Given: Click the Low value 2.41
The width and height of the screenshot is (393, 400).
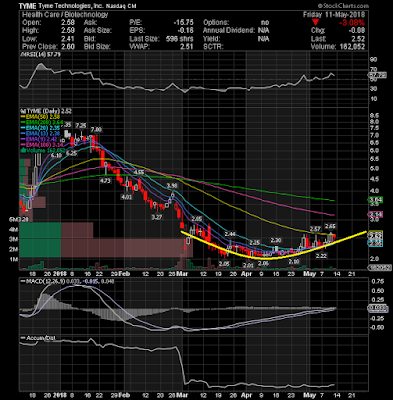Looking at the screenshot, I should coord(68,39).
